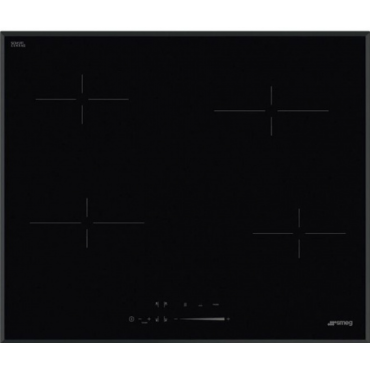Tap the timer plus key left of zone selectors
This screenshot has height=370, width=370.
149,319
